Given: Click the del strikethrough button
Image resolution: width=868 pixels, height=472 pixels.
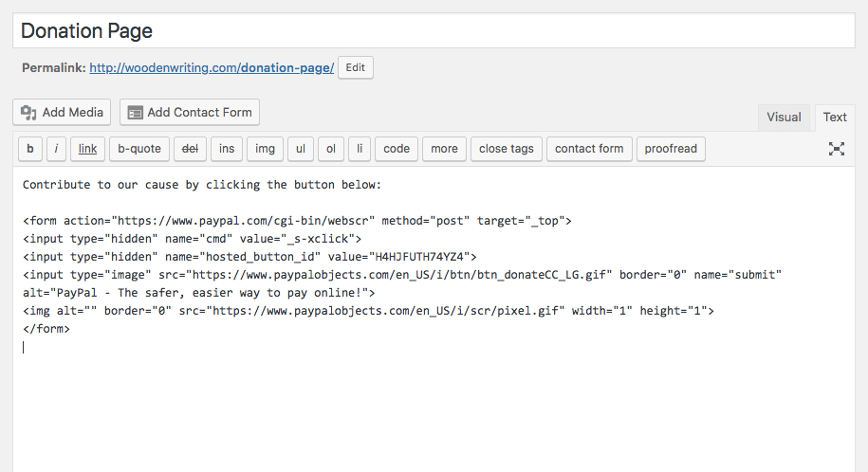Looking at the screenshot, I should coord(190,149).
